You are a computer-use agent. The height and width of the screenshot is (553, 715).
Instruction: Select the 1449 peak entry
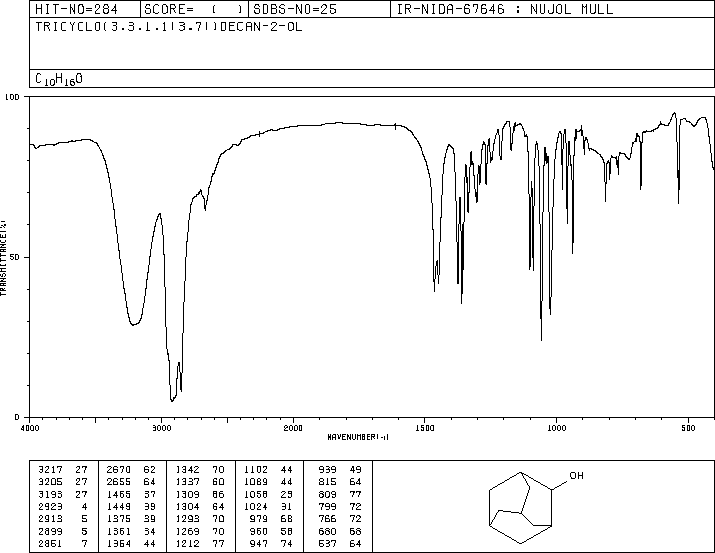[x=131, y=506]
